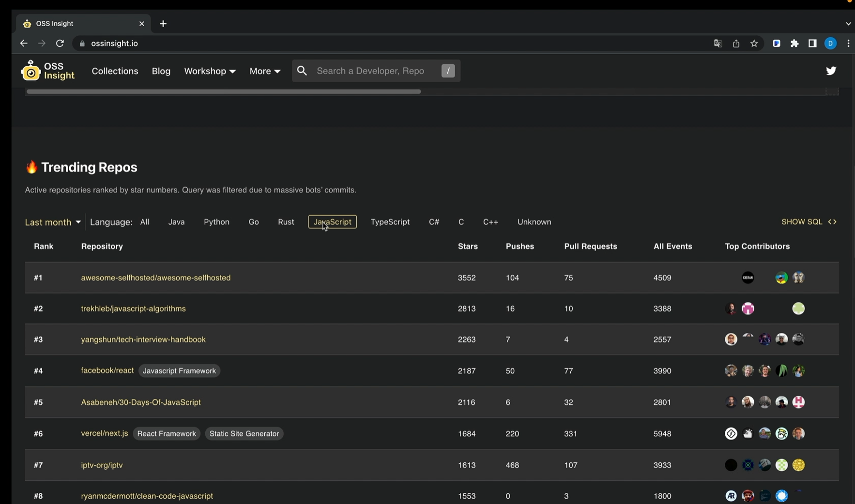This screenshot has width=855, height=504.
Task: Click the Pull Requests column header
Action: click(x=591, y=247)
